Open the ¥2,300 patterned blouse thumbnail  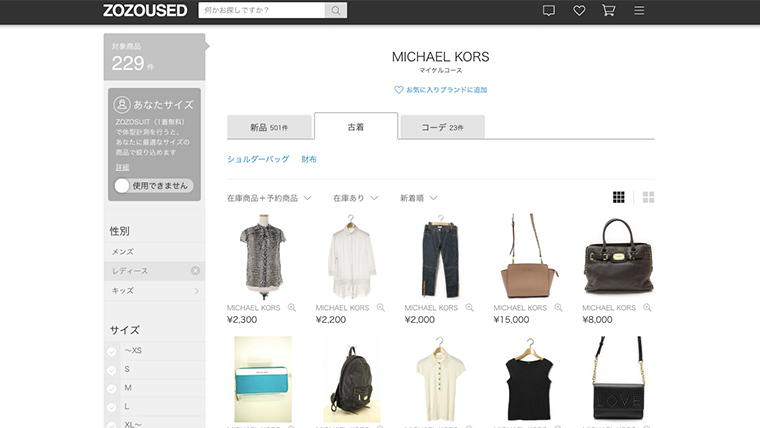[x=263, y=257]
